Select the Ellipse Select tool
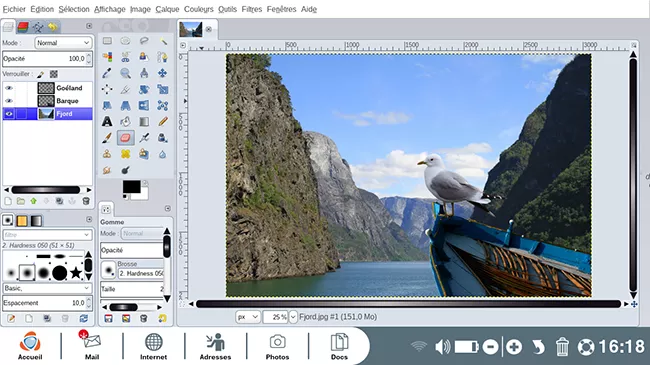The width and height of the screenshot is (650, 365). coord(125,41)
